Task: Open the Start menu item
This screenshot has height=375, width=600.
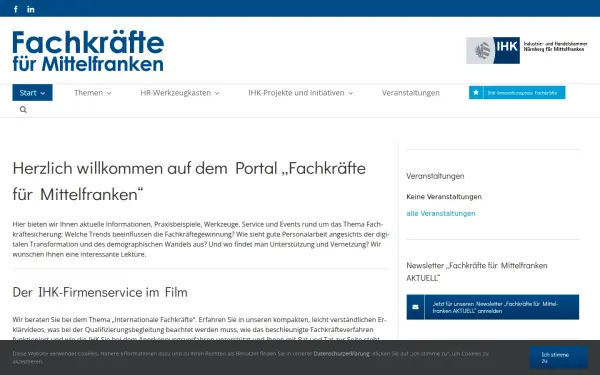Action: point(33,93)
